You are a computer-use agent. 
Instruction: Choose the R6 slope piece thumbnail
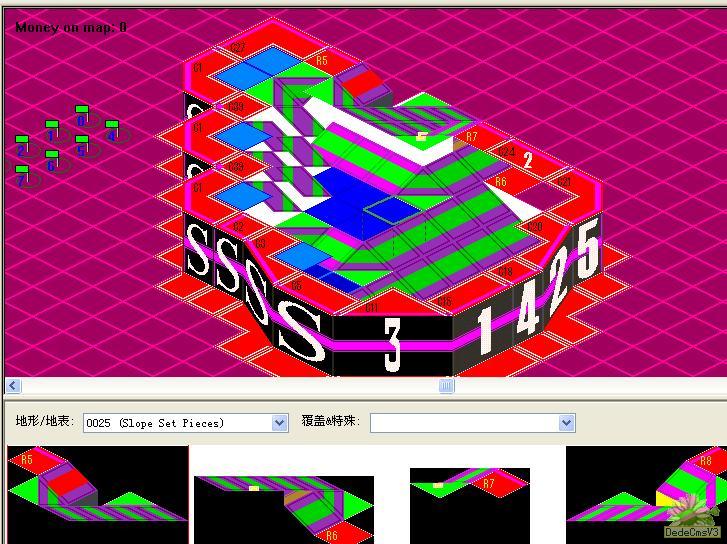[283, 507]
